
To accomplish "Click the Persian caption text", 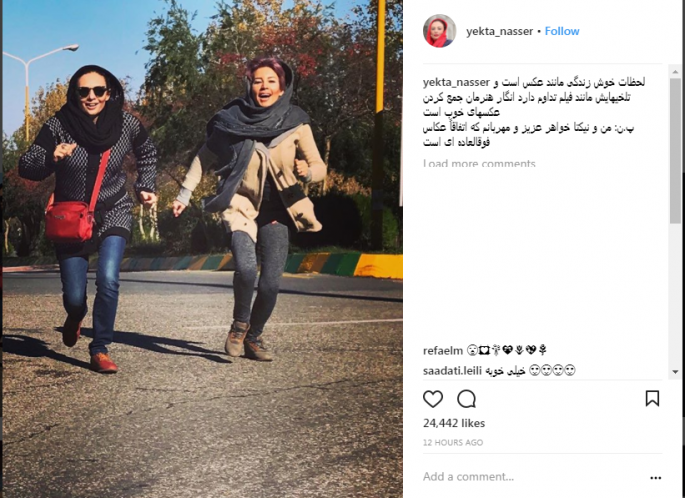I will (533, 112).
